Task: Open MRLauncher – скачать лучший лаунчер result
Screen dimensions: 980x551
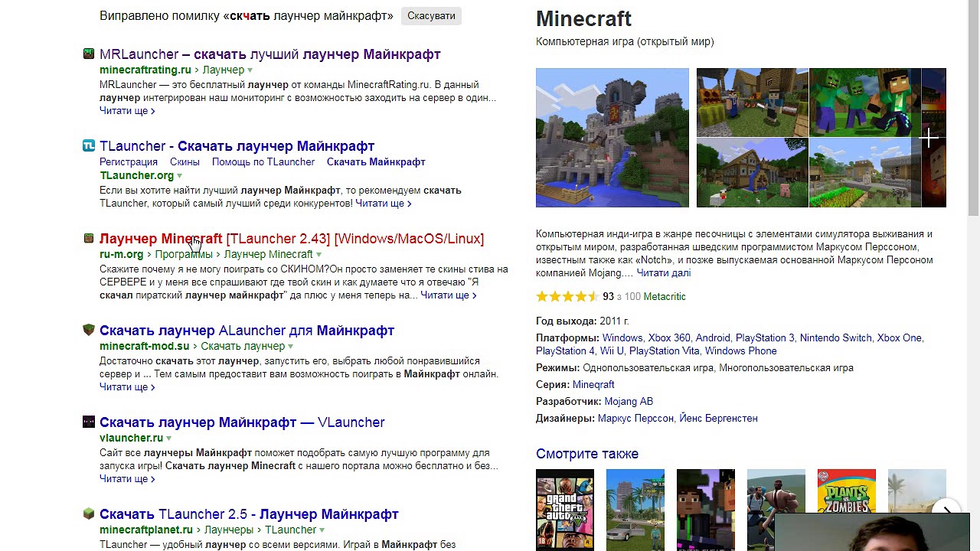Action: click(x=270, y=54)
